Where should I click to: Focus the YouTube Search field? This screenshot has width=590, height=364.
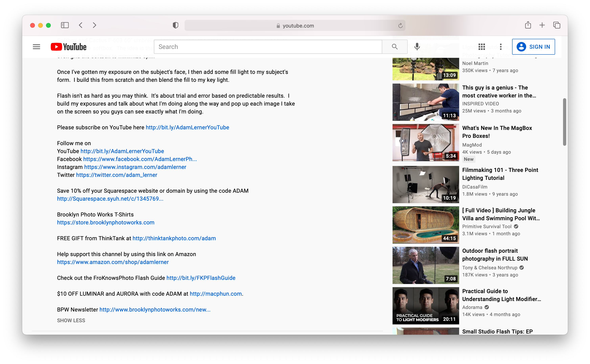click(268, 47)
